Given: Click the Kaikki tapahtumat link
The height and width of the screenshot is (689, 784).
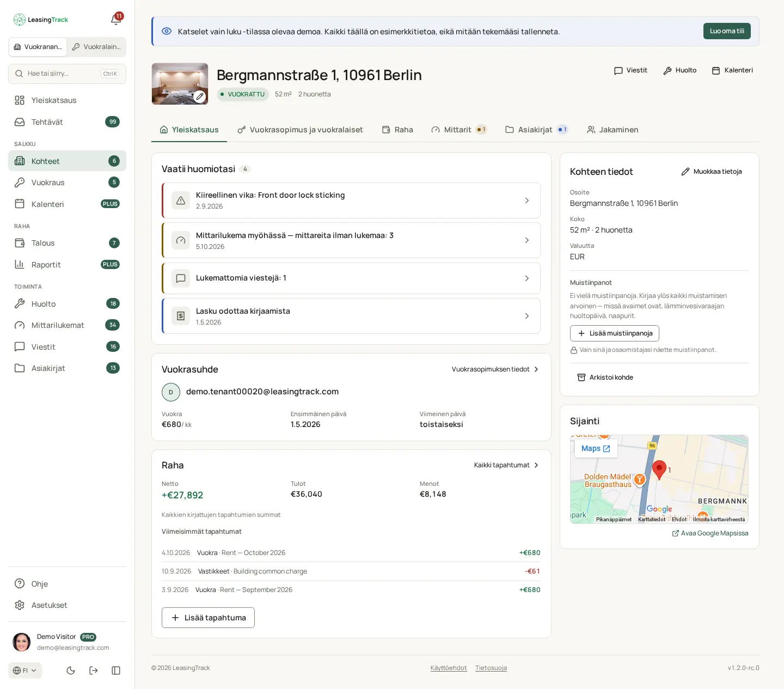Looking at the screenshot, I should pyautogui.click(x=506, y=465).
